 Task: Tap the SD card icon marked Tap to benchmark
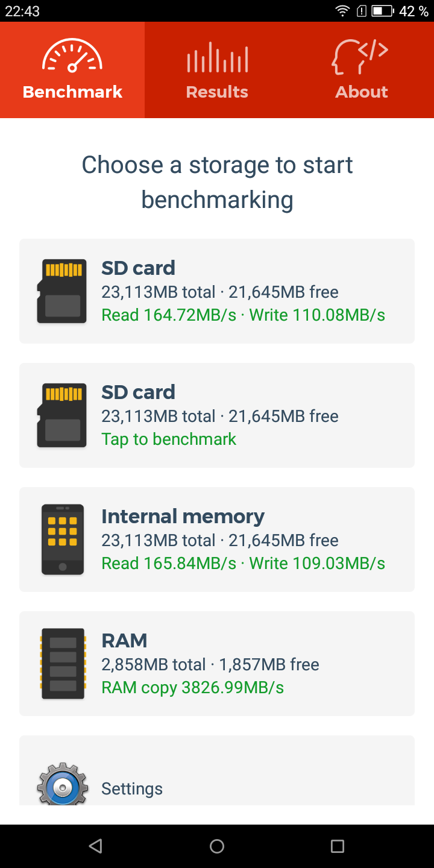[x=61, y=415]
